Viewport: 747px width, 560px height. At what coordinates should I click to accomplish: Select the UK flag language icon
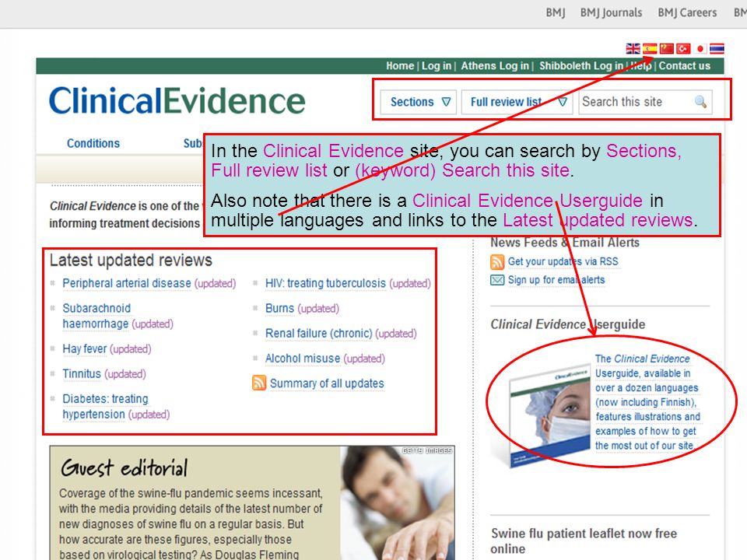click(x=633, y=48)
